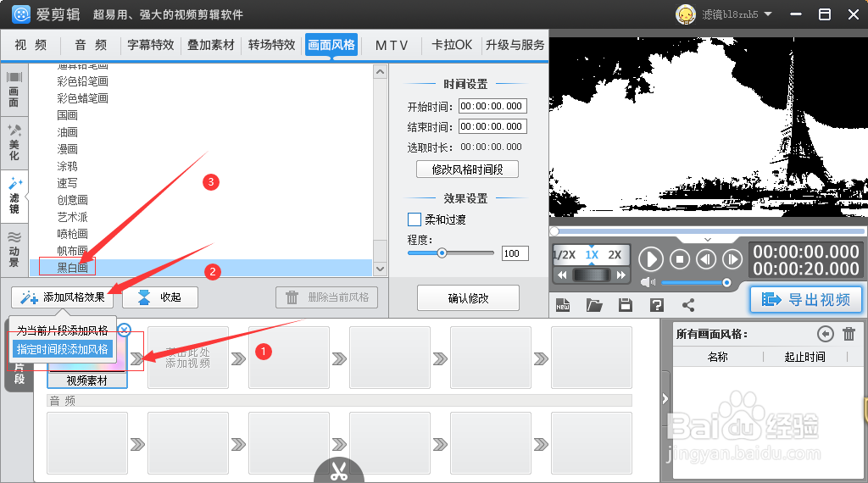Click the back arrow icon in 所有画面风格 panel
The image size is (868, 483).
[826, 334]
